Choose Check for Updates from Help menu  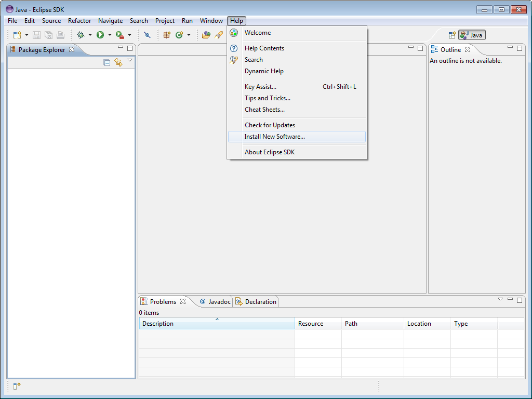coord(270,125)
